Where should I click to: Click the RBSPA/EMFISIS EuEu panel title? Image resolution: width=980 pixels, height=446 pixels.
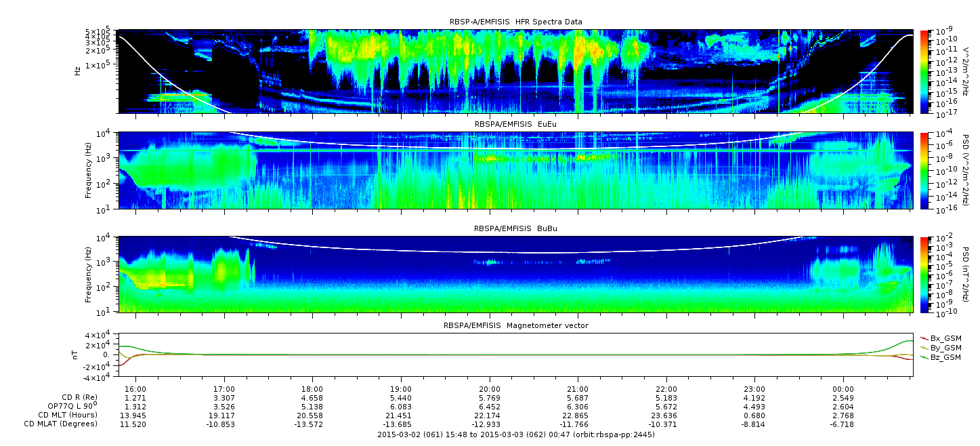(515, 124)
